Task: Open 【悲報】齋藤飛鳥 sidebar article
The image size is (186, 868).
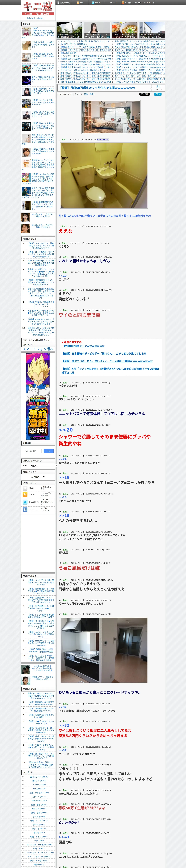Action: pyautogui.click(x=43, y=91)
